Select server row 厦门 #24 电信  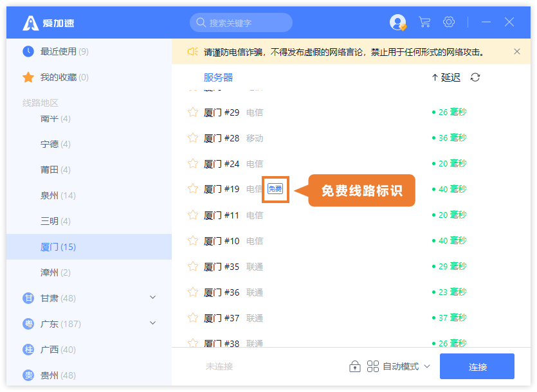tap(351, 164)
